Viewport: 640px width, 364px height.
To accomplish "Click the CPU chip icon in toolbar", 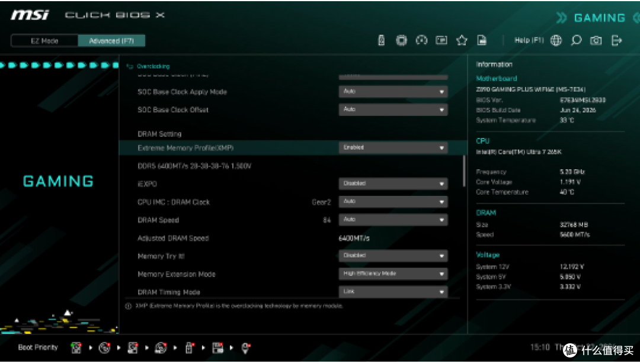I will tap(401, 40).
